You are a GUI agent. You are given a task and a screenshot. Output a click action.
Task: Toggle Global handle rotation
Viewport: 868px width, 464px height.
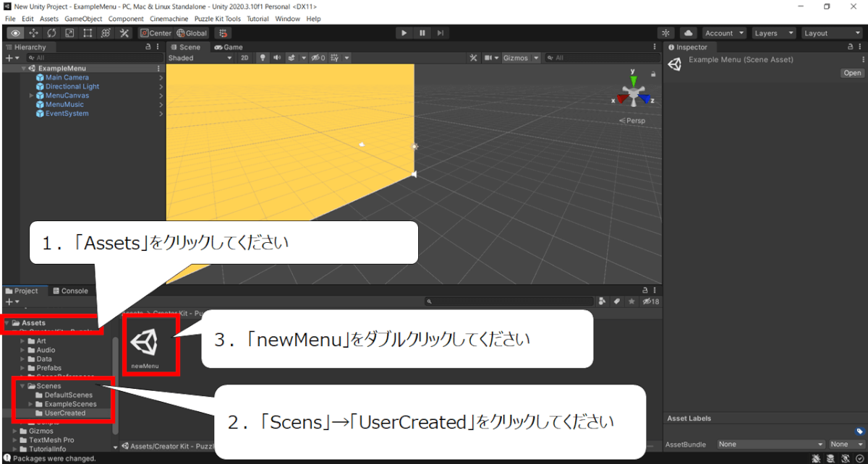(192, 33)
